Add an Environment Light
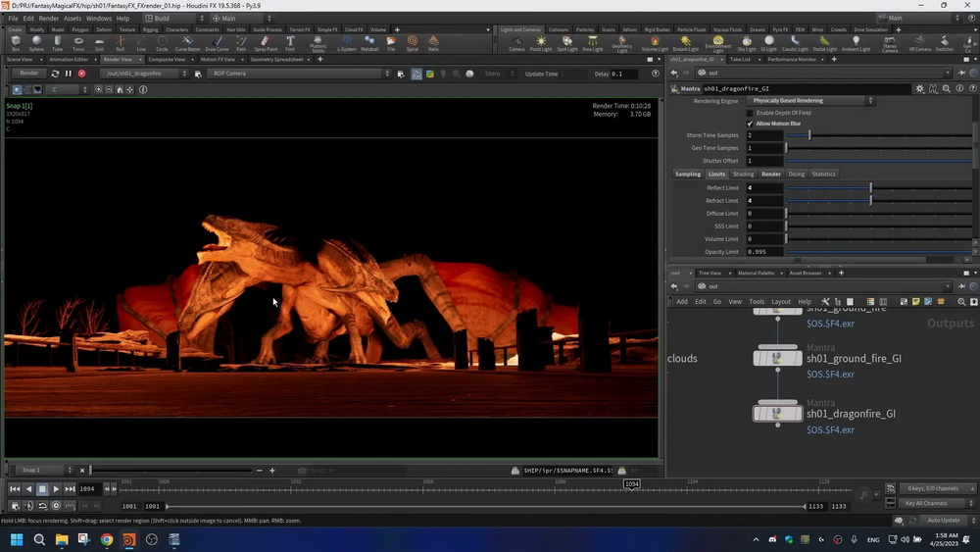The height and width of the screenshot is (552, 980). [717, 44]
